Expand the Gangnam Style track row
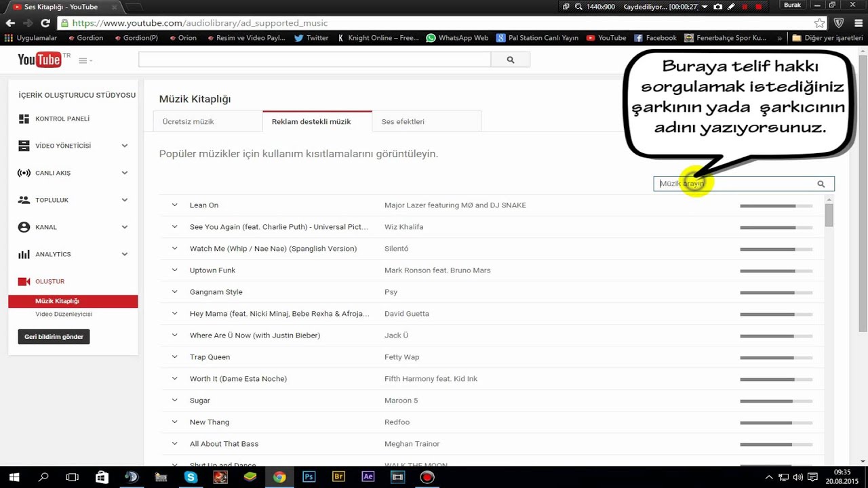 [x=174, y=291]
